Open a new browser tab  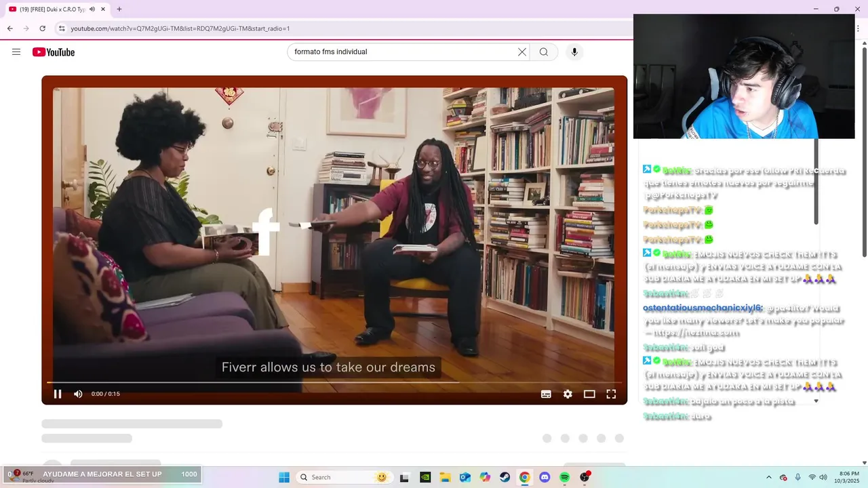(x=119, y=9)
